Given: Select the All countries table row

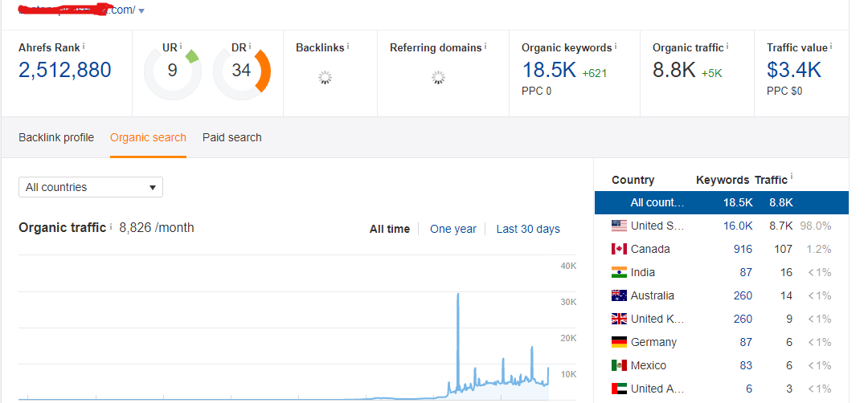Looking at the screenshot, I should 721,202.
